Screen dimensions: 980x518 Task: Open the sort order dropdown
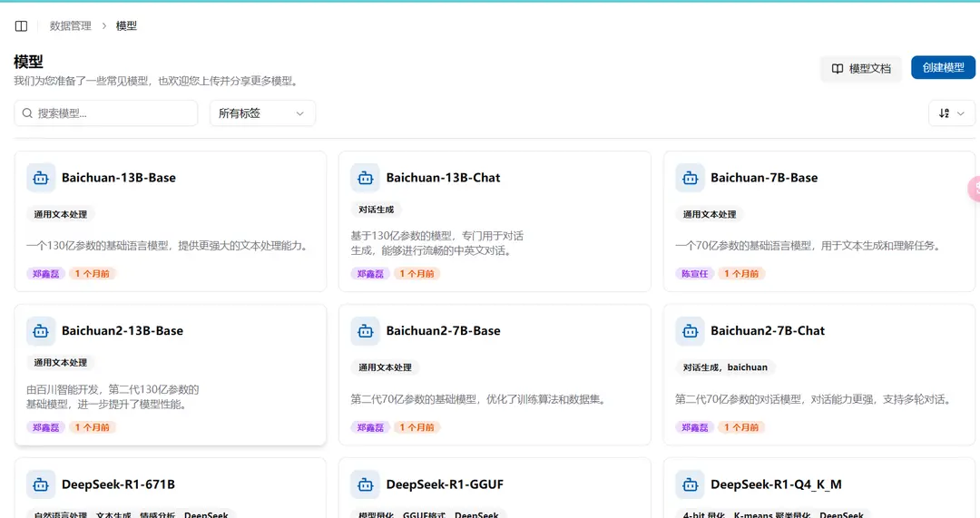[951, 113]
